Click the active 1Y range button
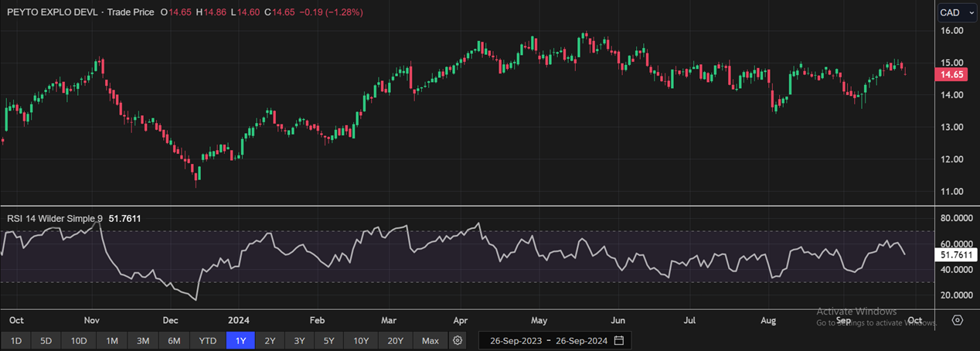The image size is (980, 351). point(240,340)
